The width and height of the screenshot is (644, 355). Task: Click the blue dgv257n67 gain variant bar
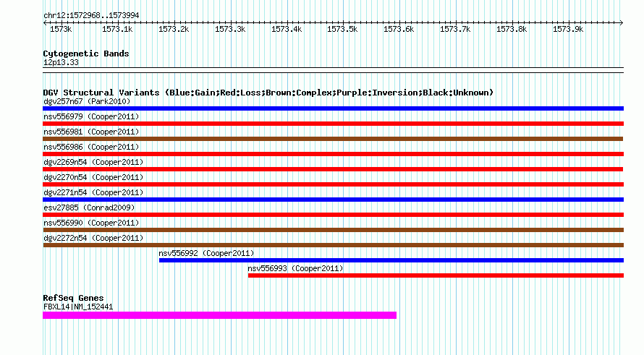click(x=333, y=108)
